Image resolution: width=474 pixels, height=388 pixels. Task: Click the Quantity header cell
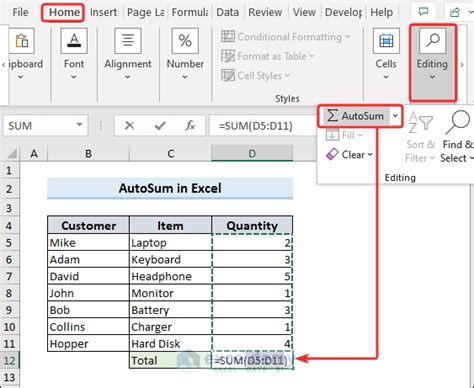[x=252, y=226]
